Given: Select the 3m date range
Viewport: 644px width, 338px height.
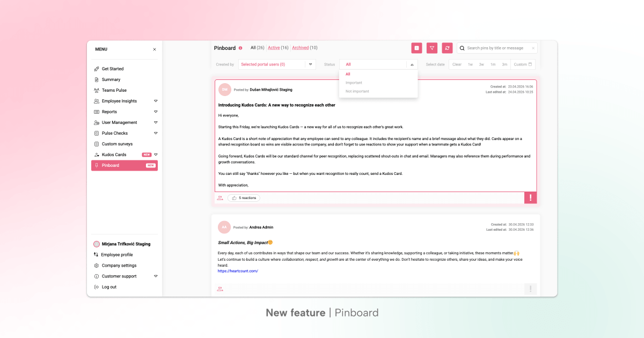Looking at the screenshot, I should tap(504, 64).
